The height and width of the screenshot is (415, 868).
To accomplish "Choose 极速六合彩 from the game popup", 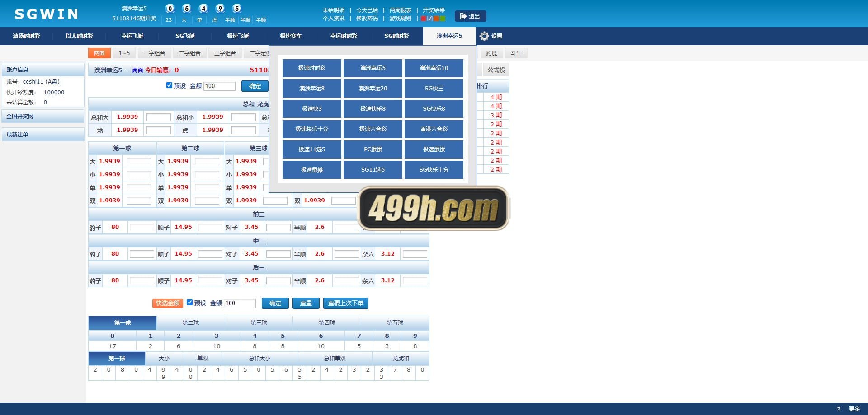I will (x=373, y=129).
